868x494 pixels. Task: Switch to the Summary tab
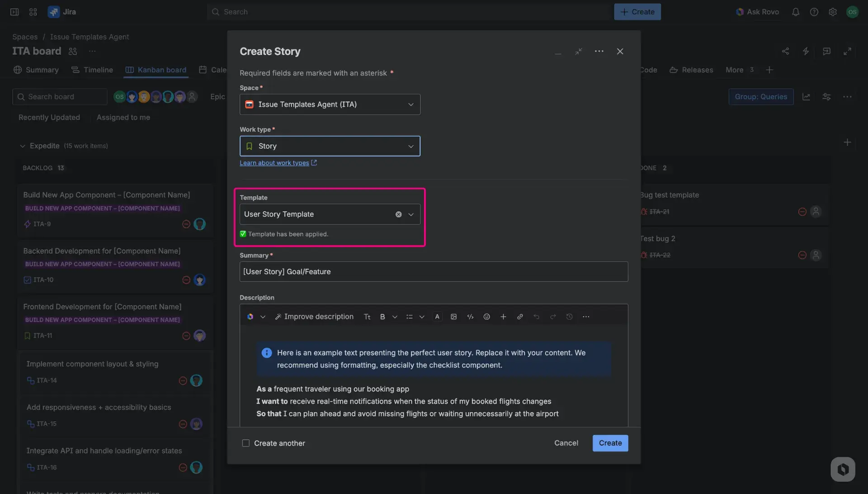tap(42, 70)
